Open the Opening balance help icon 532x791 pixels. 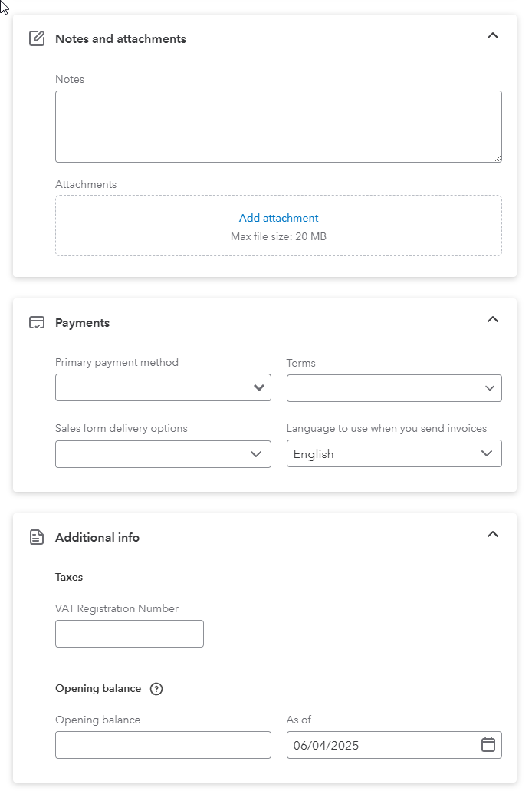click(x=156, y=689)
